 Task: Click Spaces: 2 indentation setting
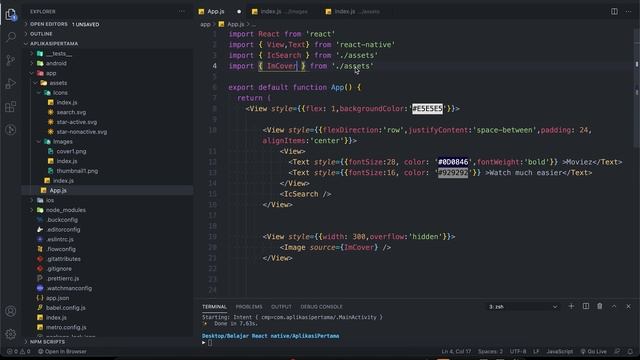490,351
